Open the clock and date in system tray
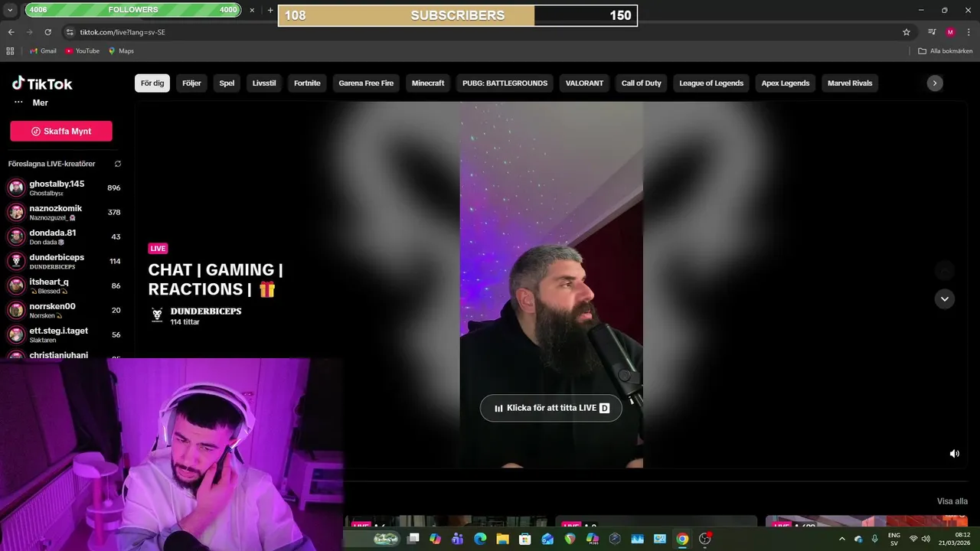980x551 pixels. [955, 539]
